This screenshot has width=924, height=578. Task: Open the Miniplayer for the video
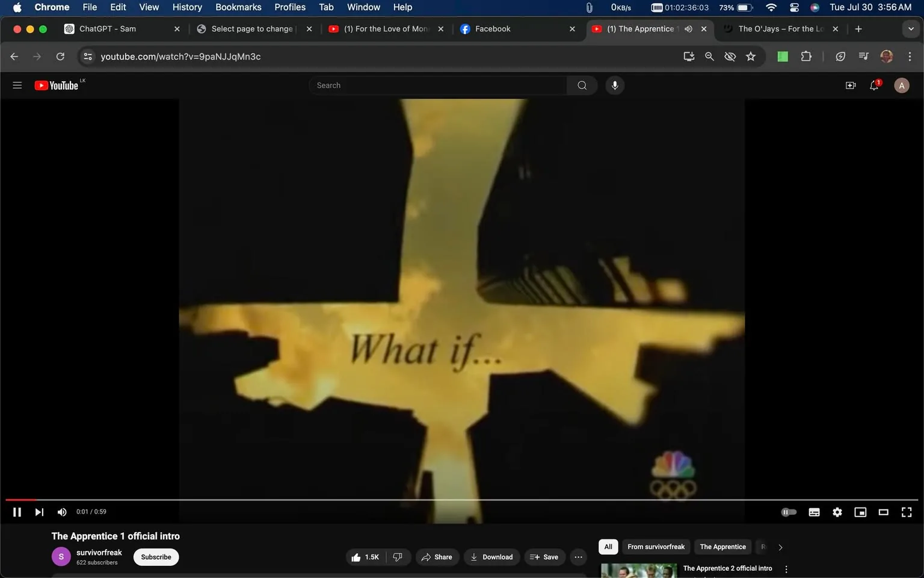click(x=860, y=512)
